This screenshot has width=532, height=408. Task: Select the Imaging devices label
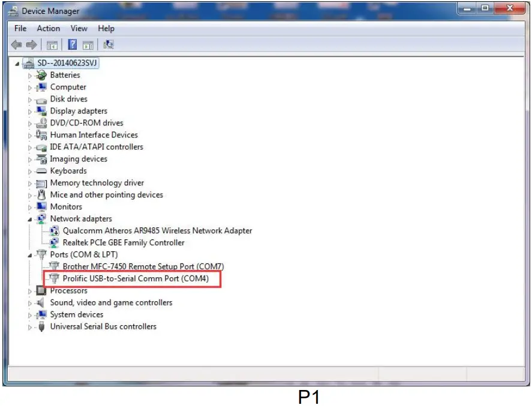79,159
